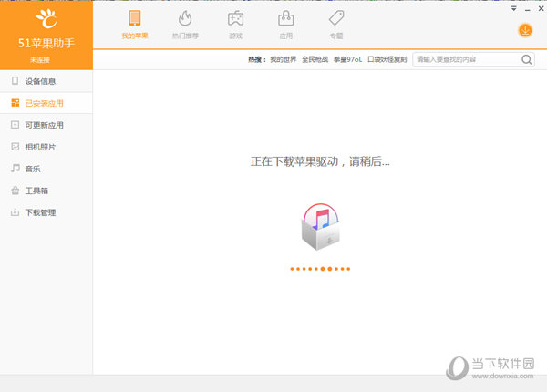
Task: Minimize the 51苹果助手 window
Action: (x=528, y=10)
